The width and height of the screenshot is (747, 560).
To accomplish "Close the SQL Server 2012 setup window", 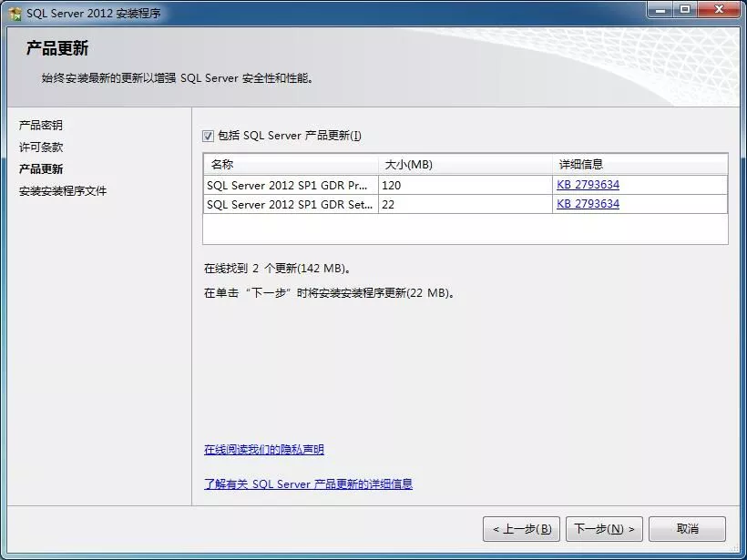I will (720, 10).
